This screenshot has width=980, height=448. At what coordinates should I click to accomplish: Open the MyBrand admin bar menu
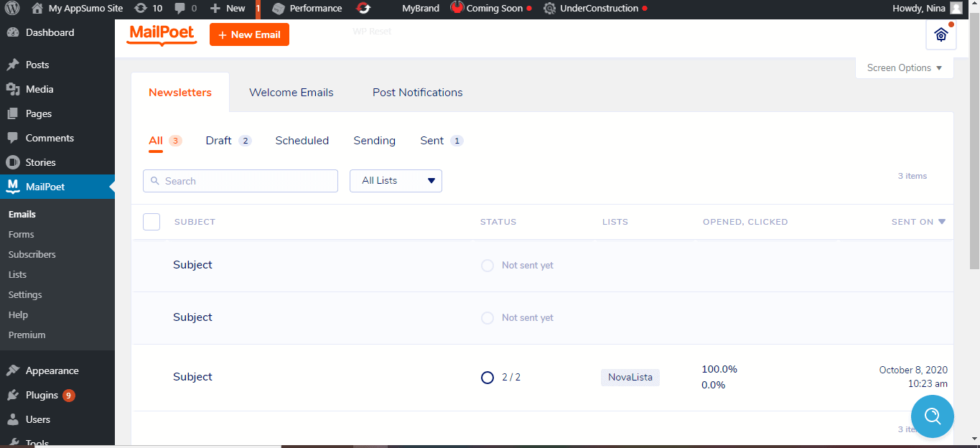coord(421,9)
